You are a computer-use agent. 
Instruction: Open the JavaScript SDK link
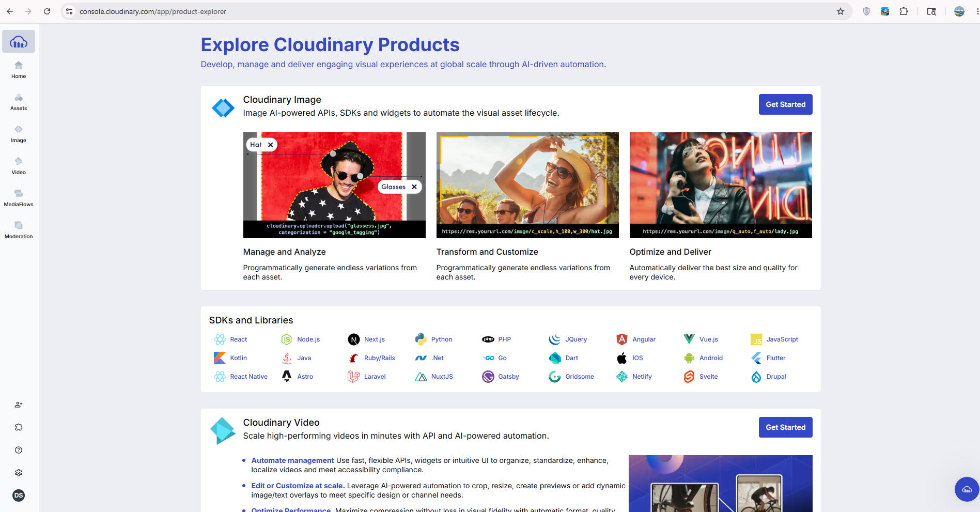pyautogui.click(x=782, y=339)
